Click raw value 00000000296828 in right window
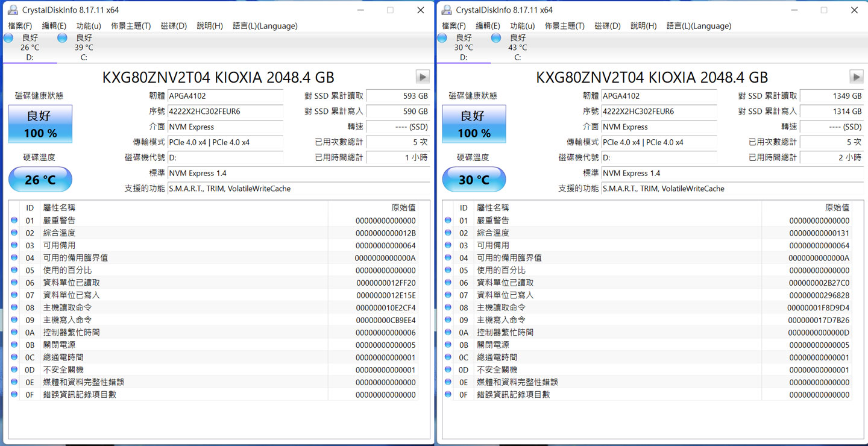This screenshot has height=446, width=868. (820, 295)
